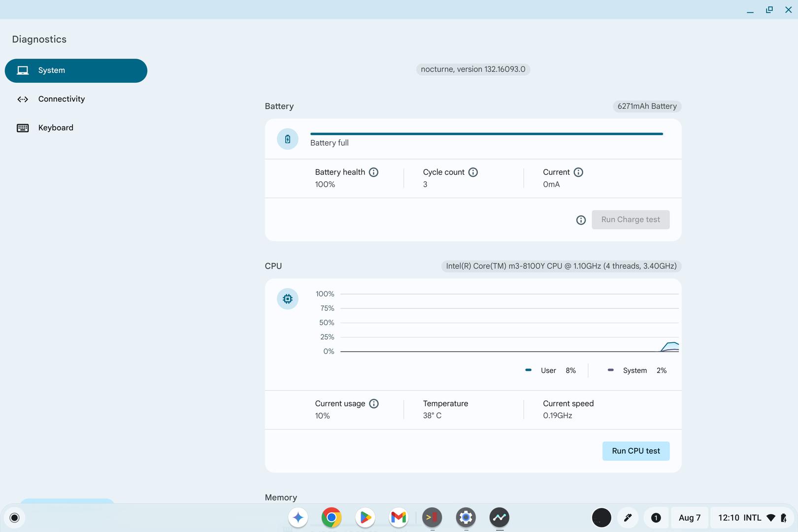Viewport: 798px width, 532px height.
Task: Click info icon beside Run Charge test
Action: [x=581, y=220]
